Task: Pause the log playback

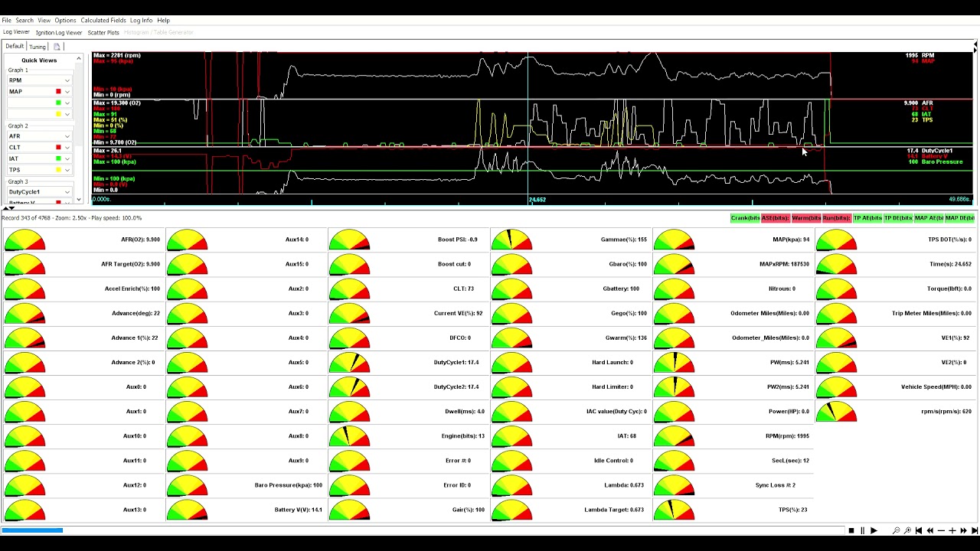Action: point(862,530)
